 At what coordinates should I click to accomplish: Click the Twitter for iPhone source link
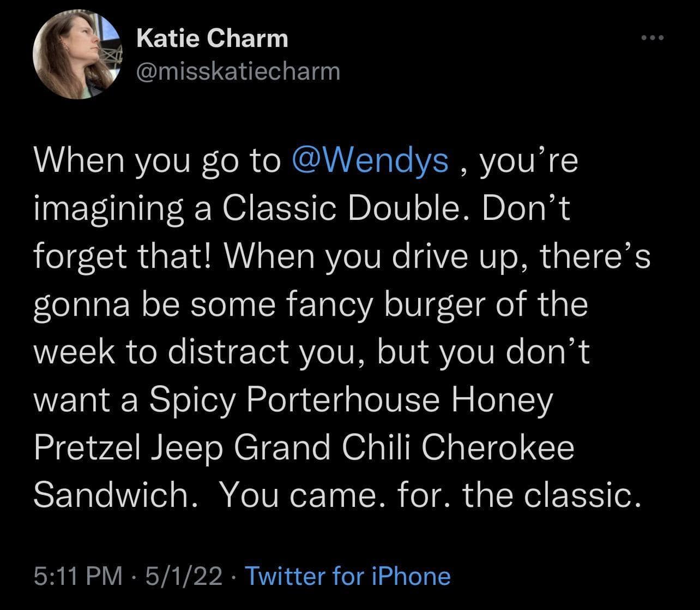point(348,576)
